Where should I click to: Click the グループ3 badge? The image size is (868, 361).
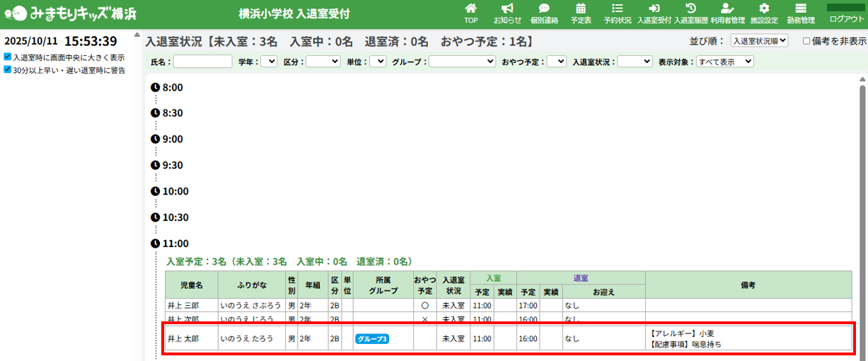click(372, 339)
